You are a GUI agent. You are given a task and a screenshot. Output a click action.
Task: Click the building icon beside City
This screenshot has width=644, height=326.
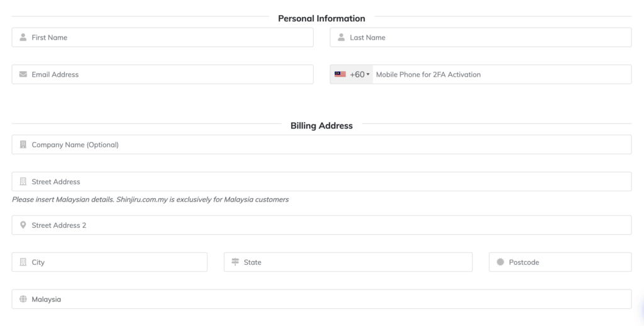23,262
